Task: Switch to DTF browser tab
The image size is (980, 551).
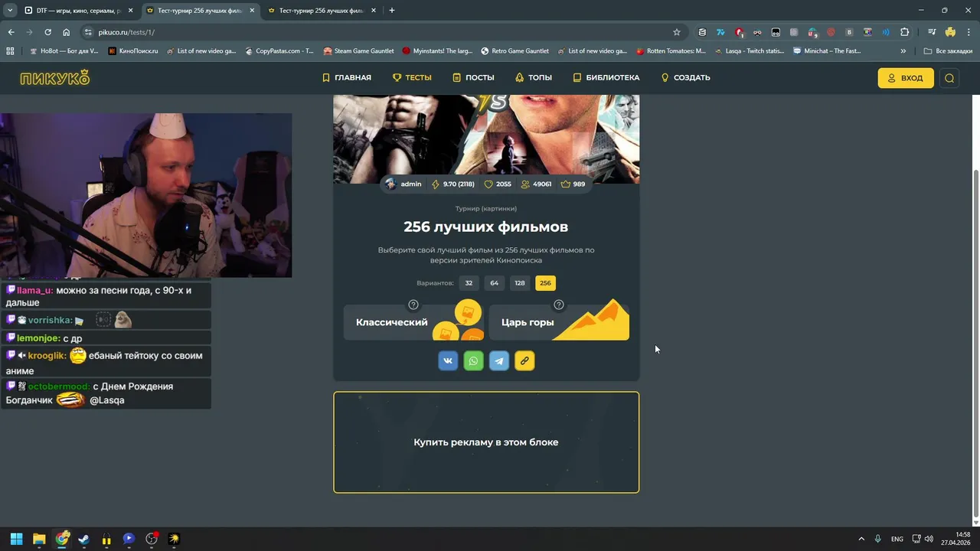Action: (x=77, y=11)
